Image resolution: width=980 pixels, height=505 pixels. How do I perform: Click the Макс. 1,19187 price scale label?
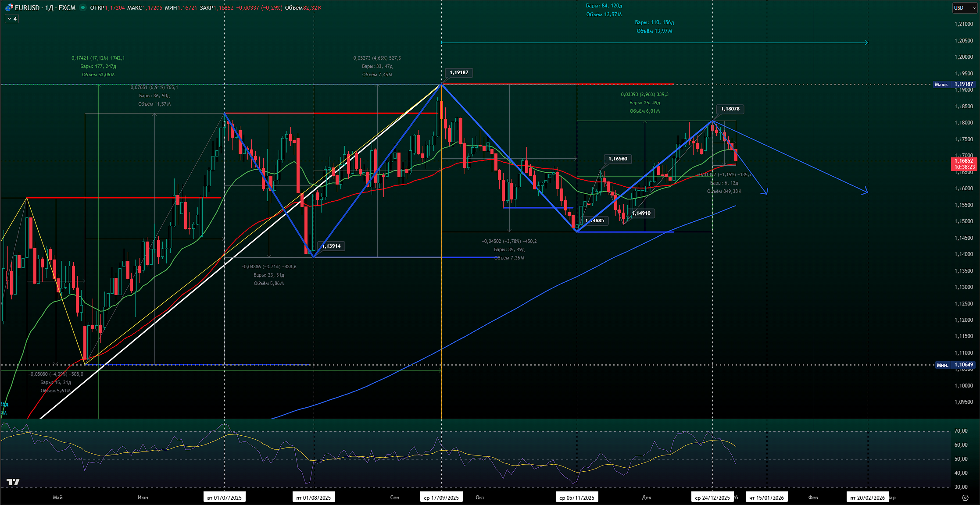955,84
